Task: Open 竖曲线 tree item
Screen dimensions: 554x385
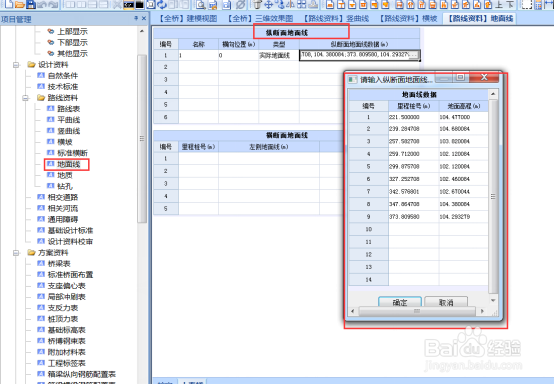Action: coord(64,131)
